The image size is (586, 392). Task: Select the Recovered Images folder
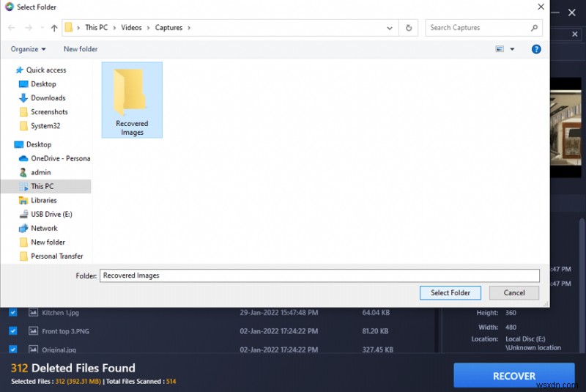point(132,100)
